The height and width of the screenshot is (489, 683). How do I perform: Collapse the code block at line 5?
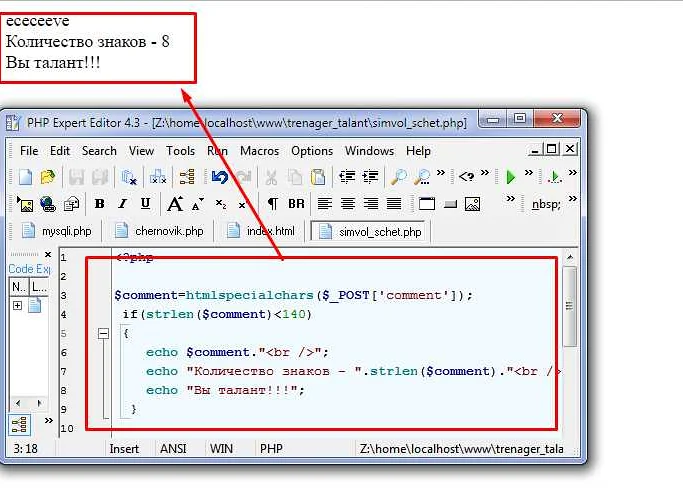point(103,334)
